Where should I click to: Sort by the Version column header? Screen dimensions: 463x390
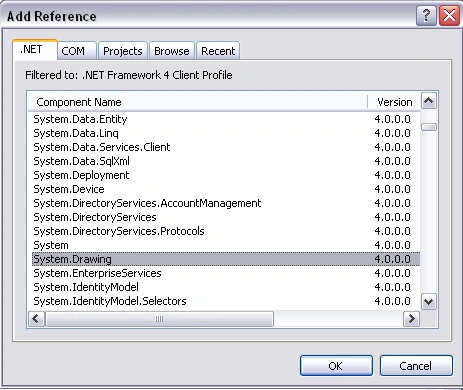coord(394,102)
